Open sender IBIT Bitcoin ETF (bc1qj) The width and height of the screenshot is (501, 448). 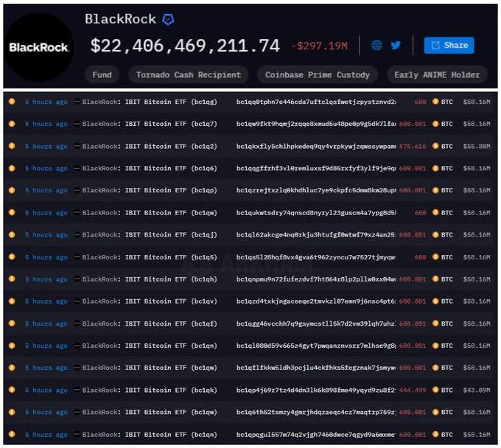coord(150,235)
